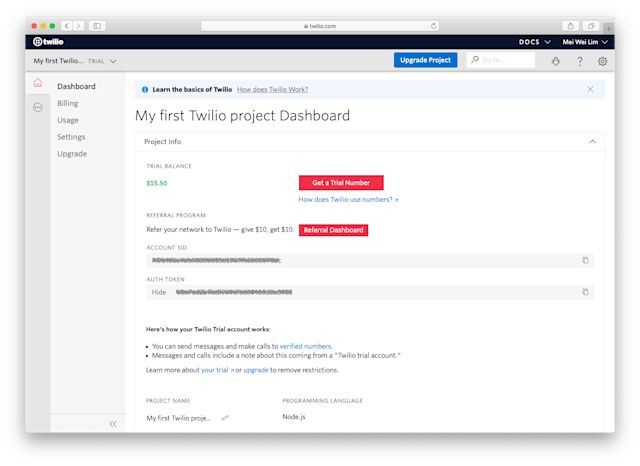Open the help question mark icon
Image resolution: width=640 pixels, height=466 pixels.
580,61
